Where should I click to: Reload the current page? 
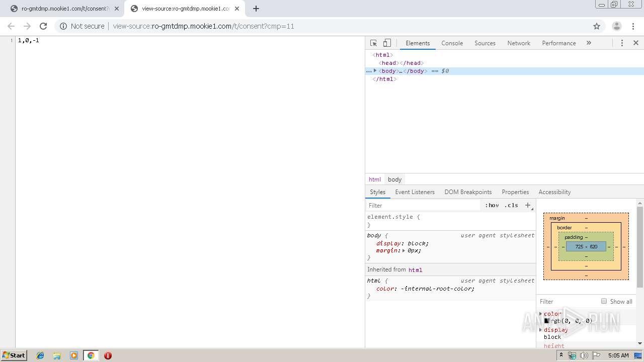(43, 26)
